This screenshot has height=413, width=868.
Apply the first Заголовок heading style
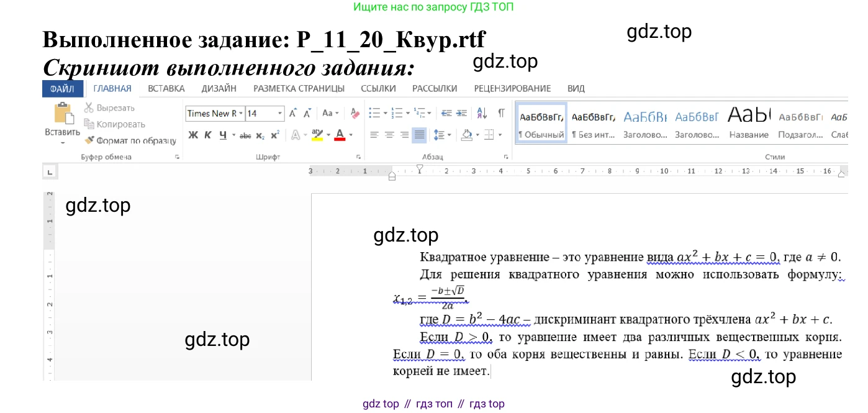click(x=645, y=123)
